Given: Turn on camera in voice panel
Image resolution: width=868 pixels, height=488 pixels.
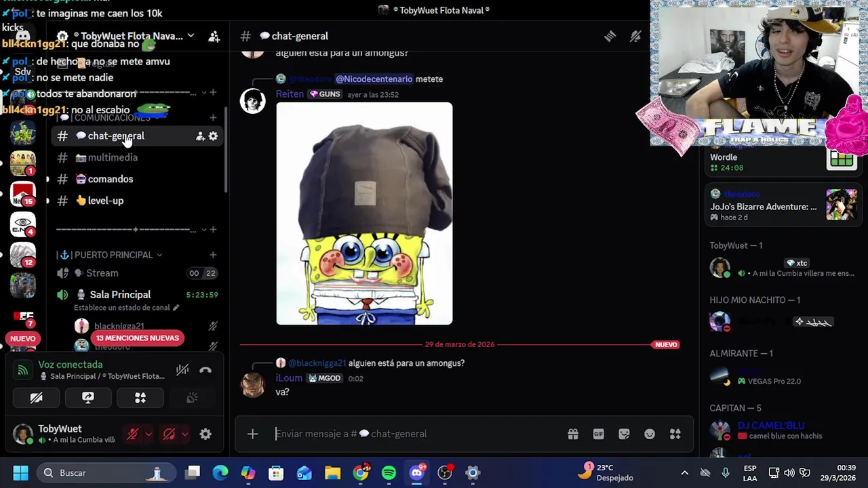Looking at the screenshot, I should click(36, 398).
